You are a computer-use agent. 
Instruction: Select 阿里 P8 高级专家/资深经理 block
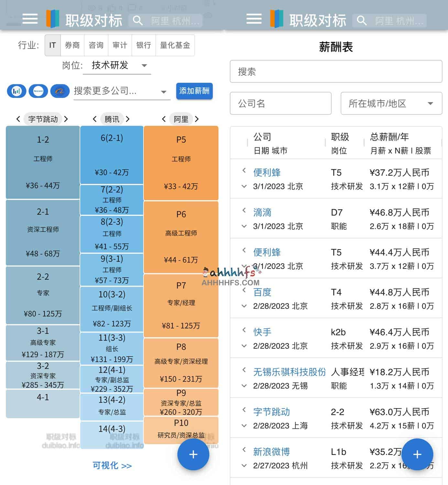point(181,362)
